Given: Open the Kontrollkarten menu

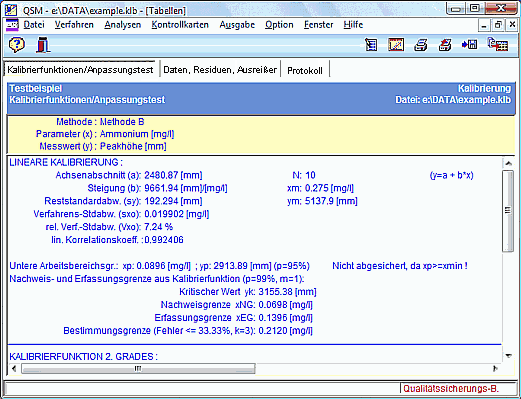Looking at the screenshot, I should (x=180, y=25).
